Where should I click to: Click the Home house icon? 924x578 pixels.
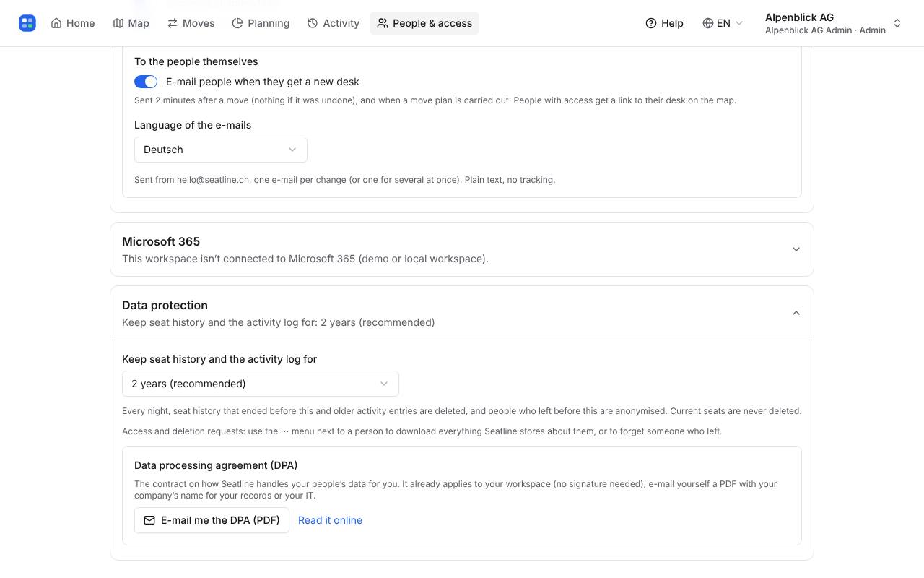tap(56, 23)
